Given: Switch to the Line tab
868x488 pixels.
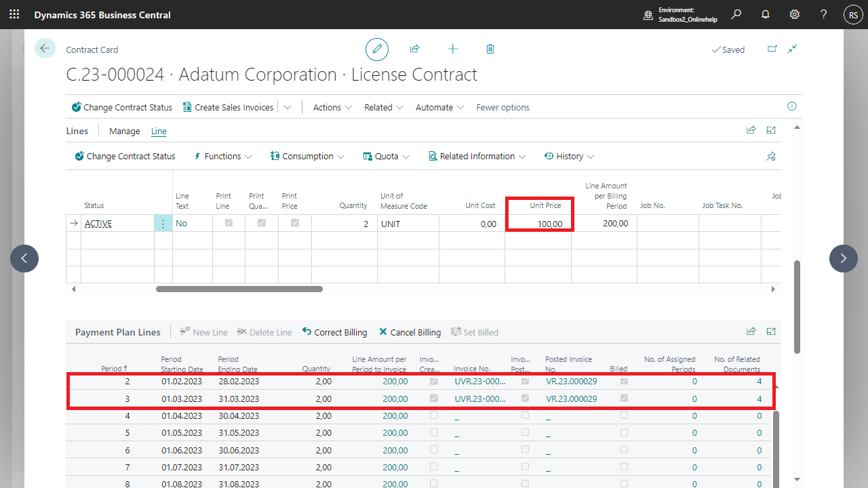Looking at the screenshot, I should pos(159,131).
